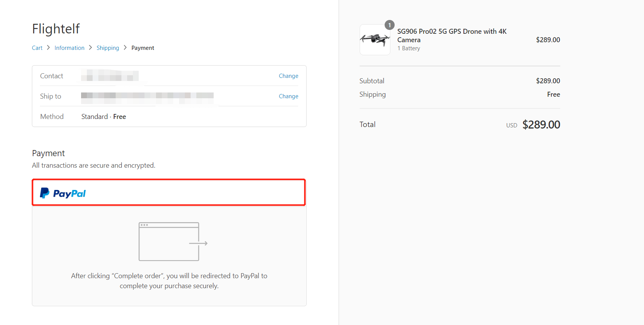Click the Contact row label
Image resolution: width=644 pixels, height=325 pixels.
point(51,76)
